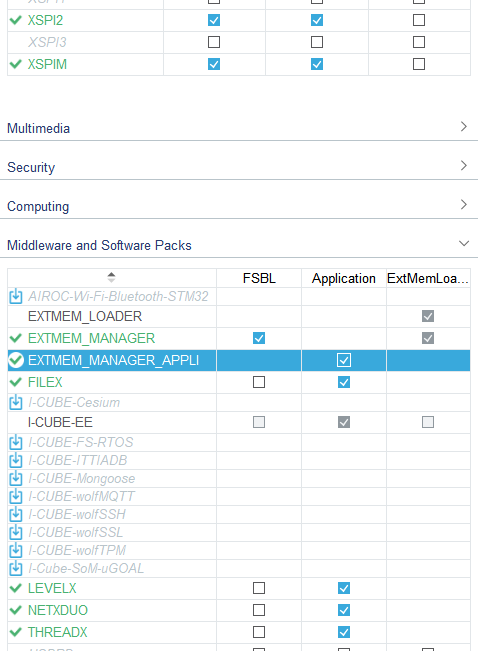Uncheck XSPI2 second column checkbox
Screen dimensions: 478x651
coord(317,20)
